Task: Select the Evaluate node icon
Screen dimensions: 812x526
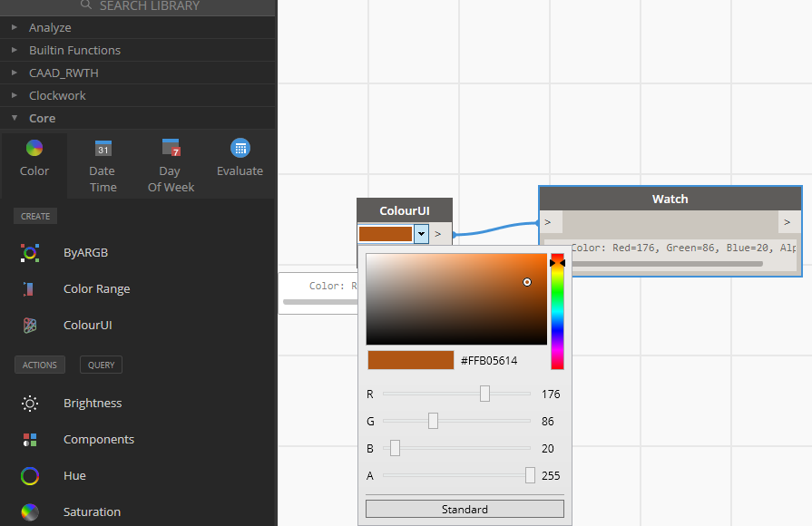Action: [239, 148]
